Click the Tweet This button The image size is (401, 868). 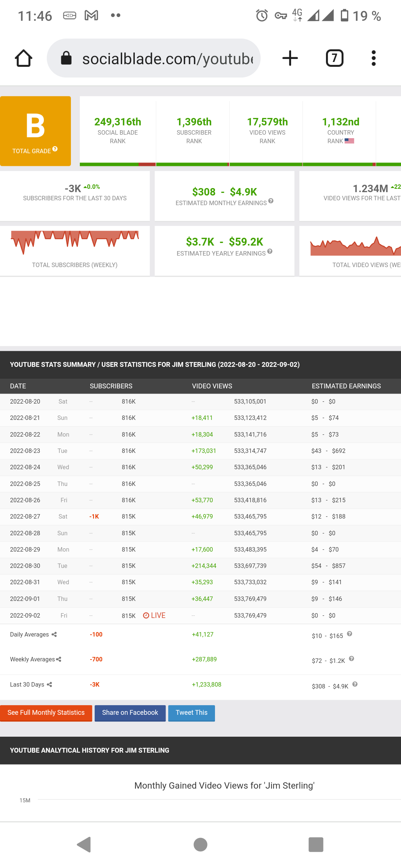click(192, 713)
